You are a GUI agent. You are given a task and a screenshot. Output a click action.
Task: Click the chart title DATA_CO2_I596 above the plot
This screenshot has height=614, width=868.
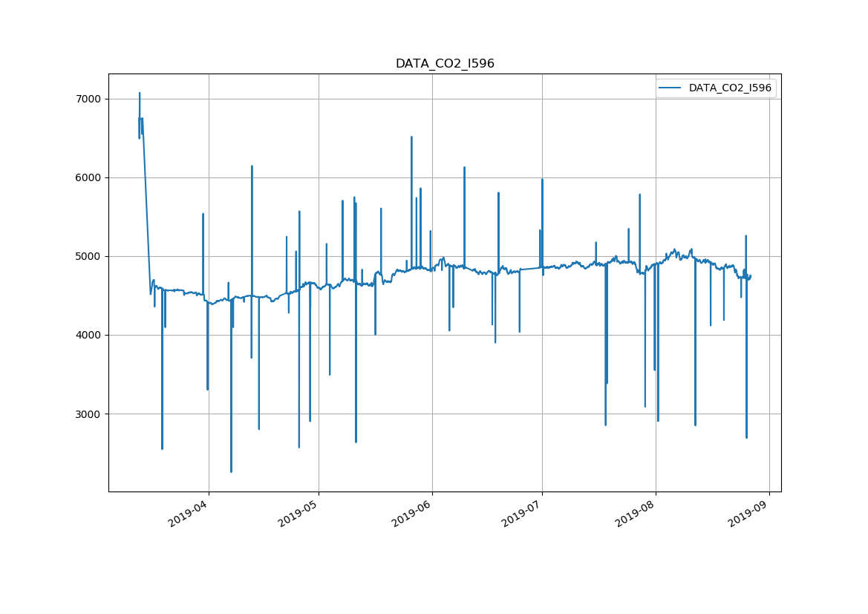(445, 64)
